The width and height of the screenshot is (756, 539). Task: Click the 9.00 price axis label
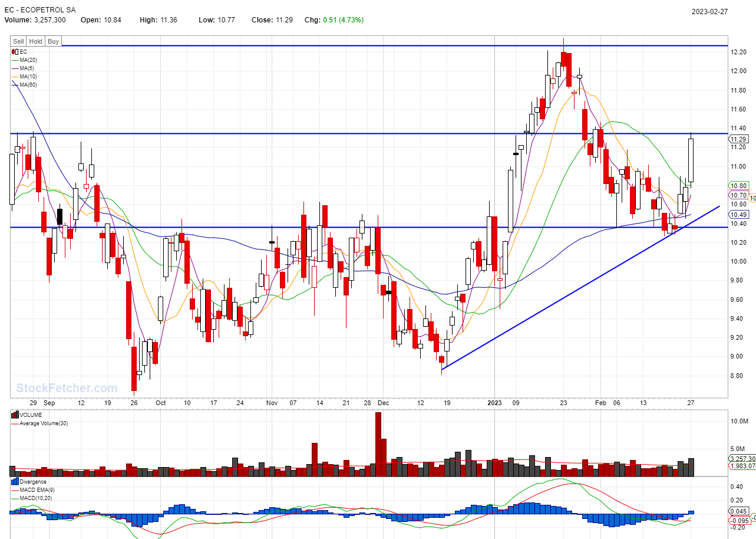click(x=737, y=356)
